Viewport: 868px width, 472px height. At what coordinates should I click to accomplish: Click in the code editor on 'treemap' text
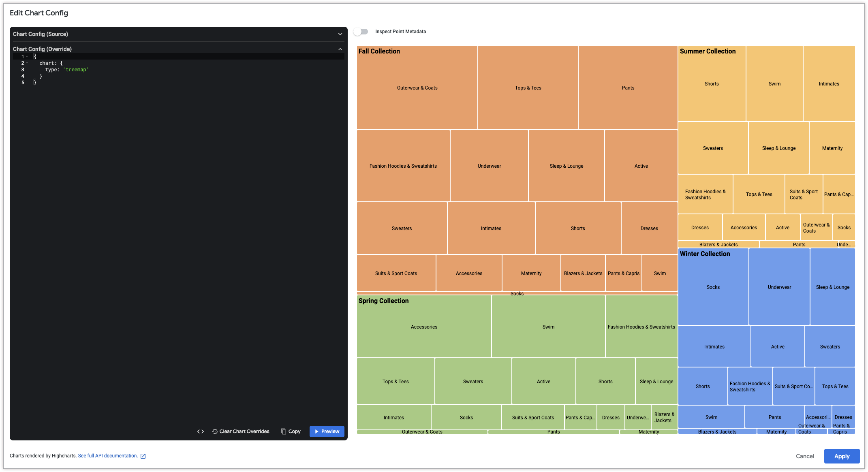[76, 70]
